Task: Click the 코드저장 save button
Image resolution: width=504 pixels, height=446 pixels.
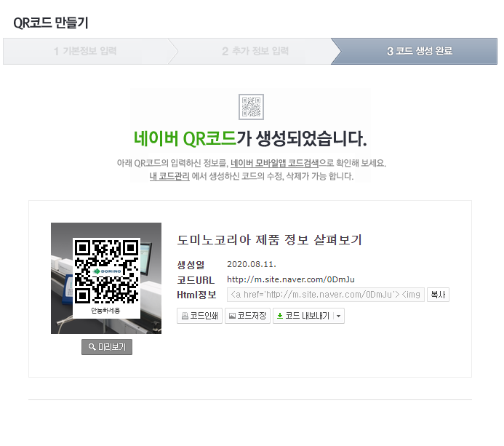Action: click(x=247, y=316)
